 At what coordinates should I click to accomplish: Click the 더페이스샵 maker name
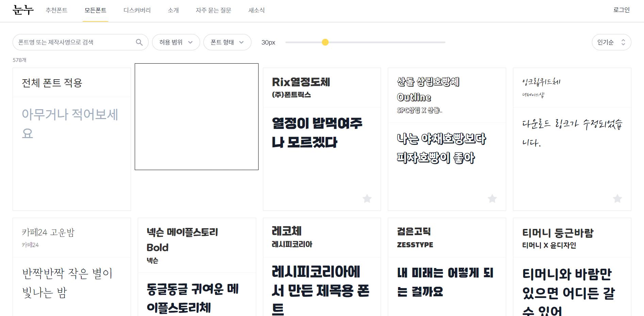pyautogui.click(x=533, y=95)
